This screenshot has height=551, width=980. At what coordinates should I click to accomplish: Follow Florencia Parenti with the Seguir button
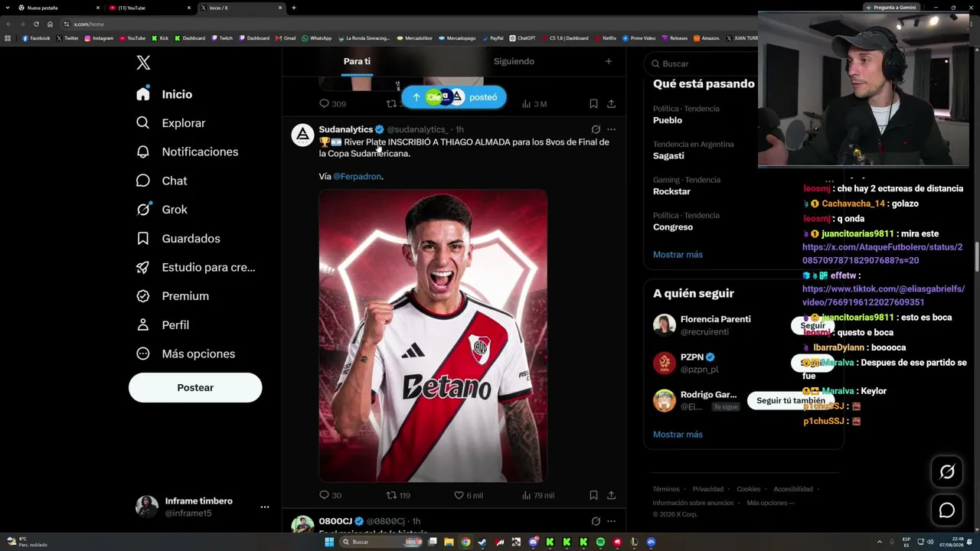812,325
